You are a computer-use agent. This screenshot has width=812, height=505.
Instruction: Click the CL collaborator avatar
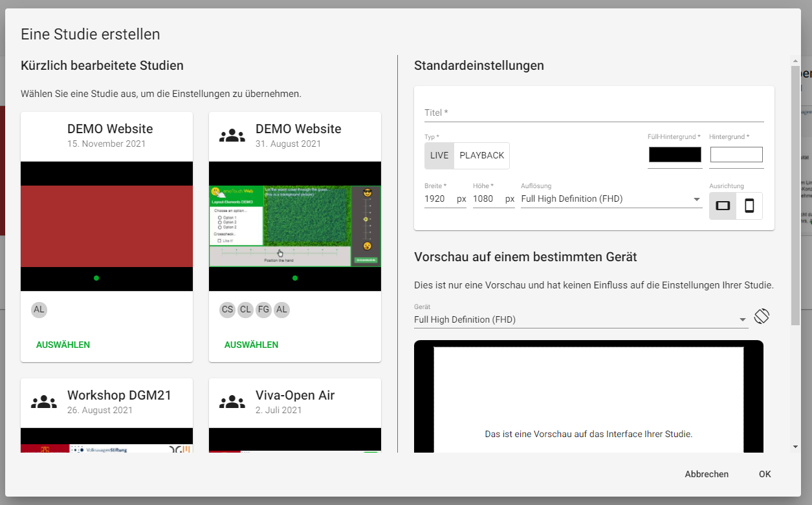(x=246, y=310)
